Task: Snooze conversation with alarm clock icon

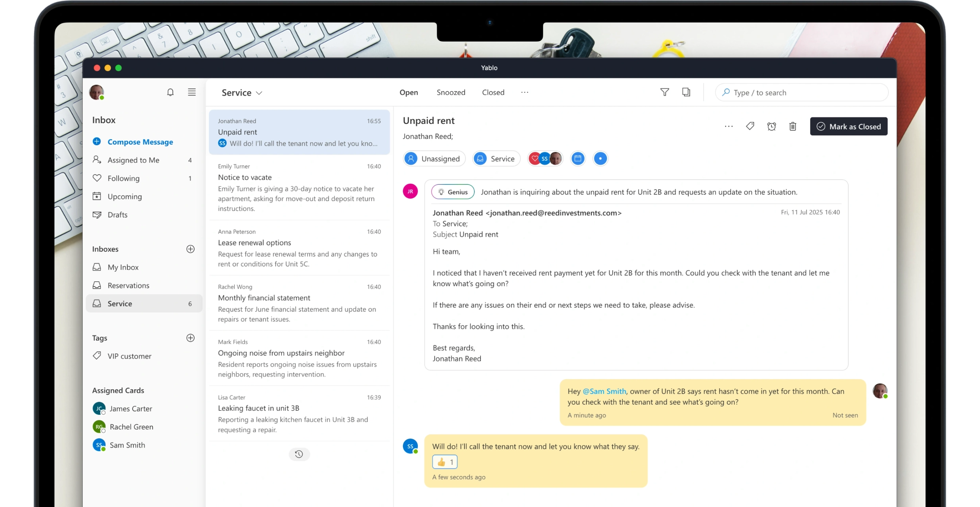Action: 771,126
